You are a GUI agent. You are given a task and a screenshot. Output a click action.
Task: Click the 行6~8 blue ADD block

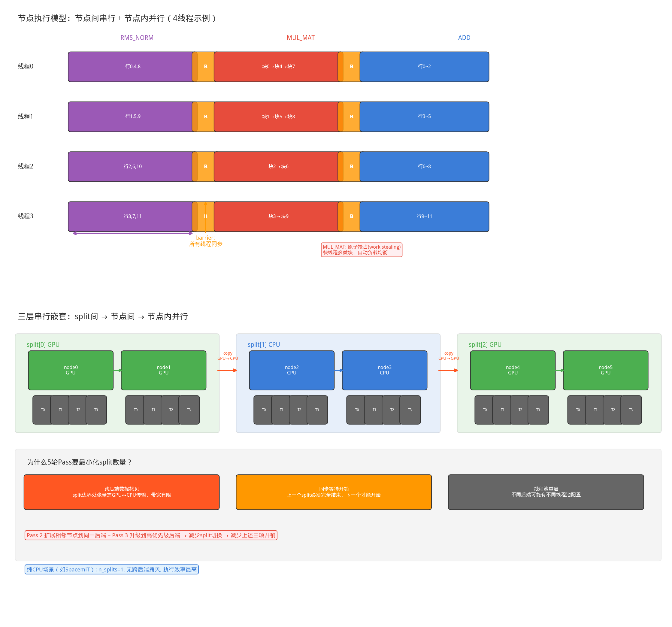coord(424,166)
